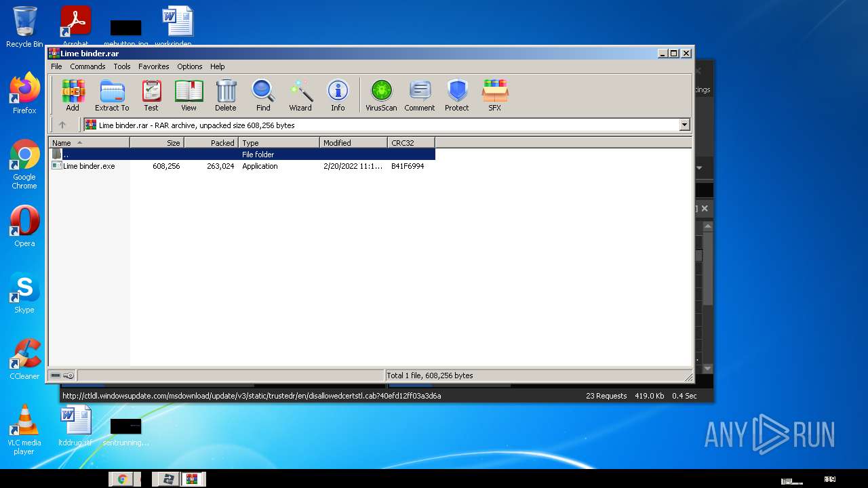Open the CCleaner desktop shortcut
Viewport: 868px width, 488px height.
[24, 359]
